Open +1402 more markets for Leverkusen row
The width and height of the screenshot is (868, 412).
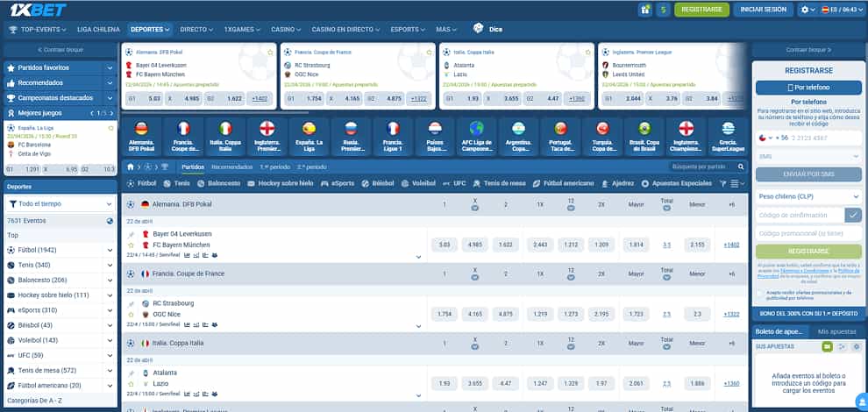tap(731, 245)
